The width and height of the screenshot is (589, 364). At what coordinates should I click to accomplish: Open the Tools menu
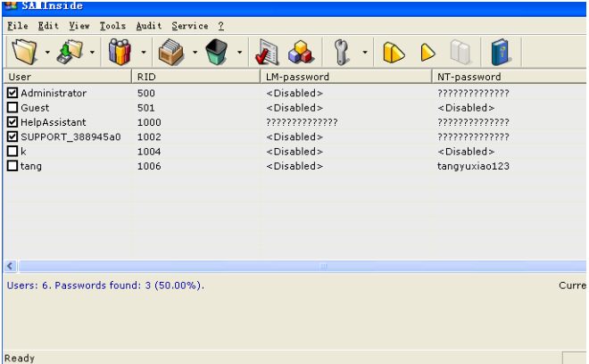click(112, 26)
